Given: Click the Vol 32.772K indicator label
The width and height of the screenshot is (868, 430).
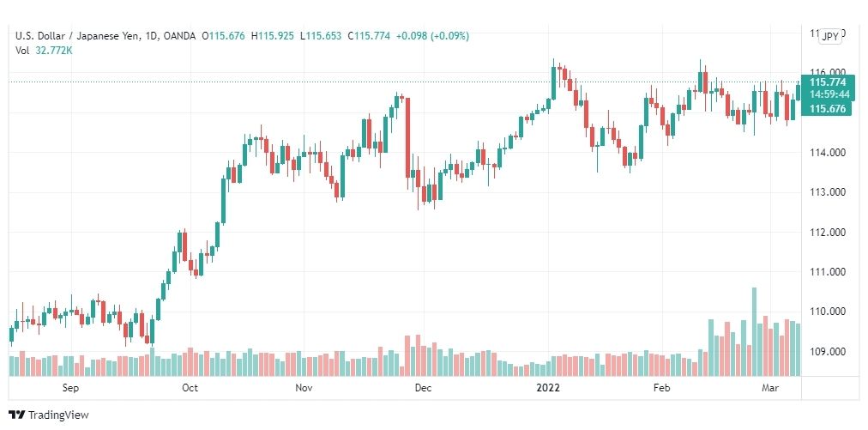Looking at the screenshot, I should [45, 51].
